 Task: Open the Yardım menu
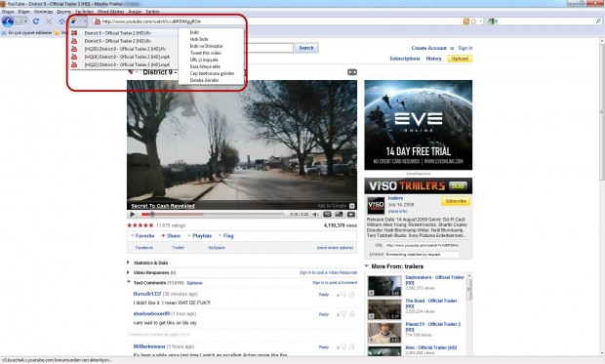(x=153, y=12)
